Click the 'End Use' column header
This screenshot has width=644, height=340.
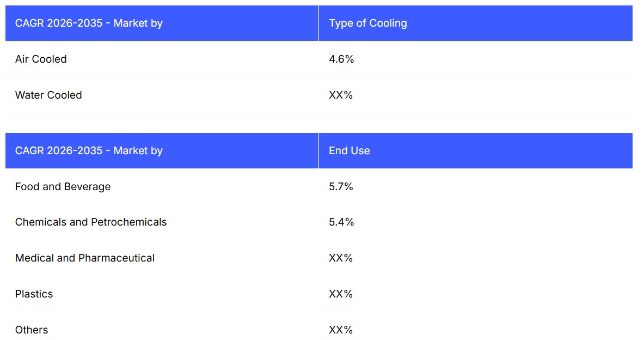click(x=349, y=151)
